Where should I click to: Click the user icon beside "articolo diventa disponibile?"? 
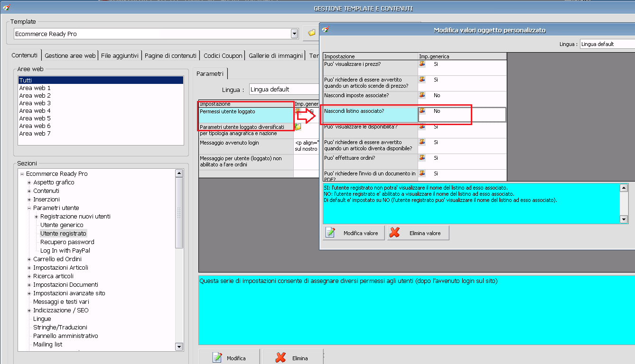pyautogui.click(x=422, y=142)
